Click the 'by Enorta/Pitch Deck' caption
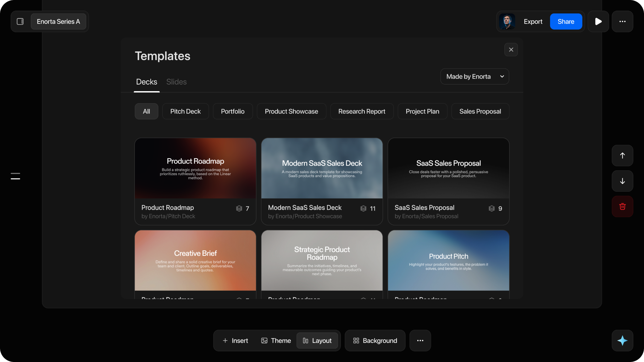Image resolution: width=644 pixels, height=362 pixels. click(168, 216)
